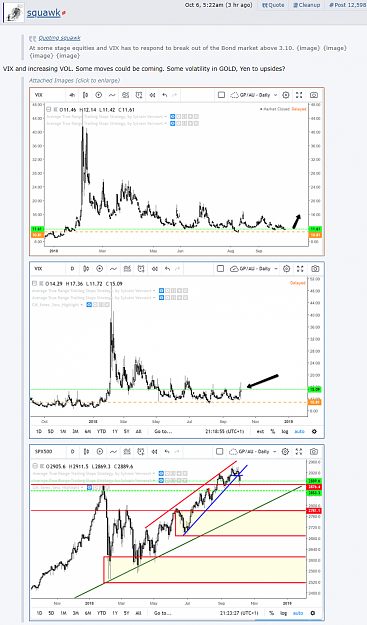Take a snapshot of the SPX500 chart
The width and height of the screenshot is (367, 625).
pos(314,452)
